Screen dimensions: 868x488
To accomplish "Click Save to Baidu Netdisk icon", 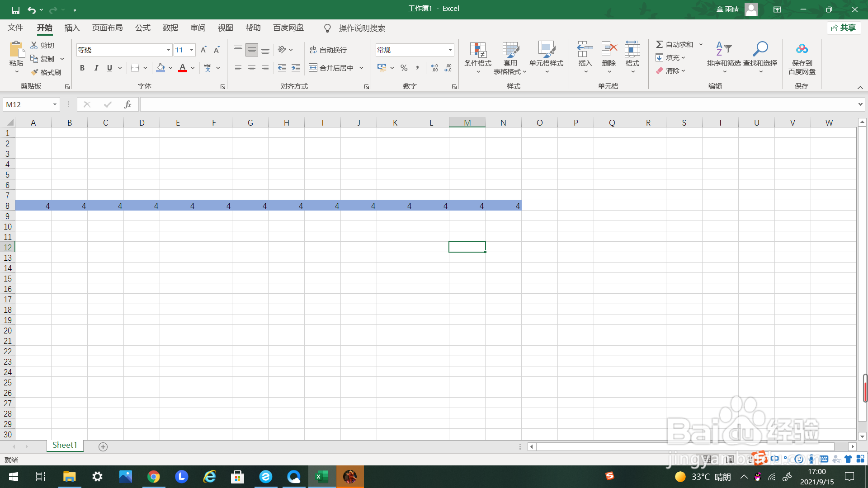I will click(802, 50).
